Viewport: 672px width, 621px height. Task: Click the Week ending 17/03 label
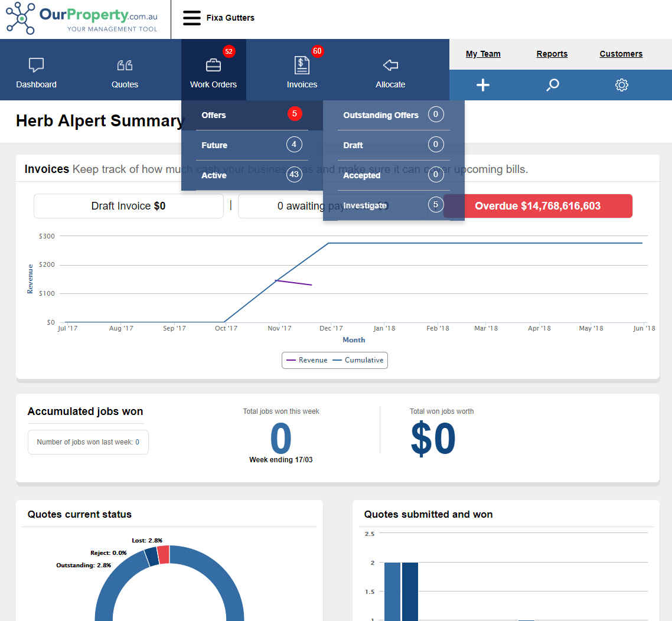tap(281, 459)
